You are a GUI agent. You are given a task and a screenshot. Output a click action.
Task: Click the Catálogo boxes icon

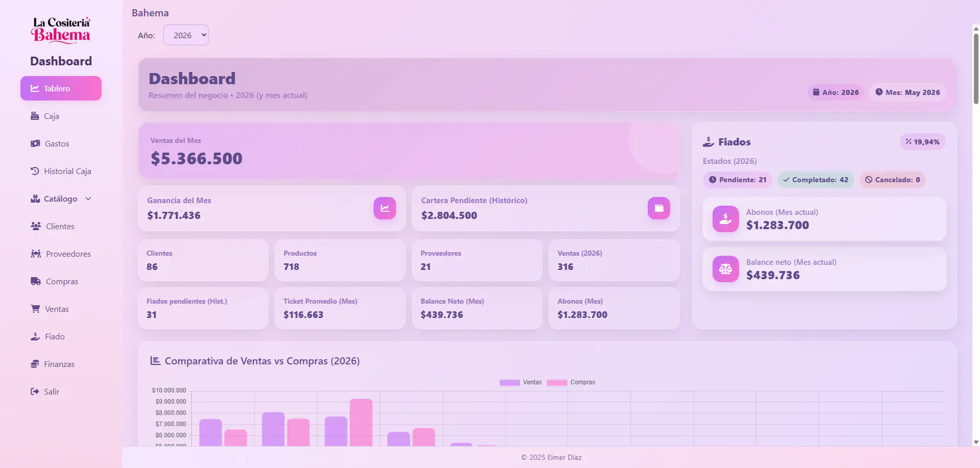pos(35,199)
